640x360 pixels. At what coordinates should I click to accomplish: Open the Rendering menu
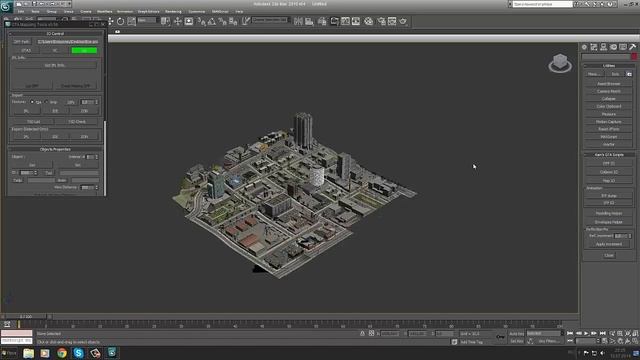[173, 11]
